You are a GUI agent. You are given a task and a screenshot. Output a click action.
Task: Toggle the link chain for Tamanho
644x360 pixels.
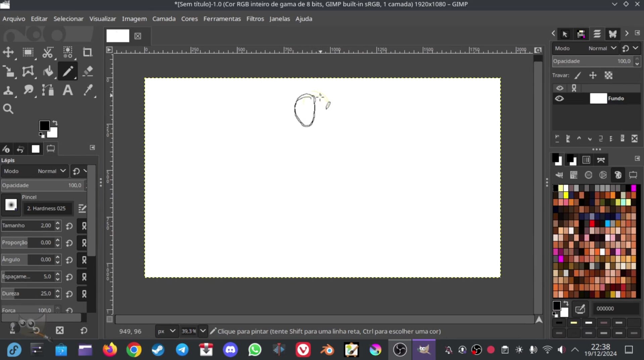[x=84, y=226]
